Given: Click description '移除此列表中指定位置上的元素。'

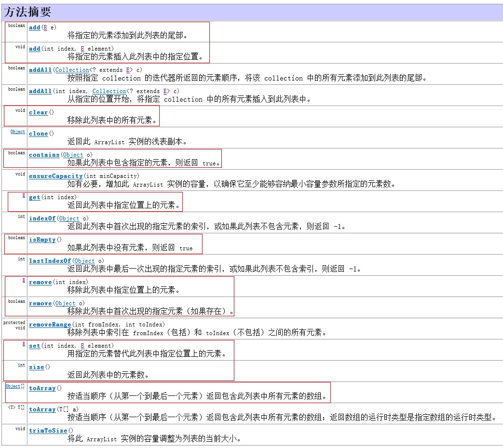Looking at the screenshot, I should [123, 290].
